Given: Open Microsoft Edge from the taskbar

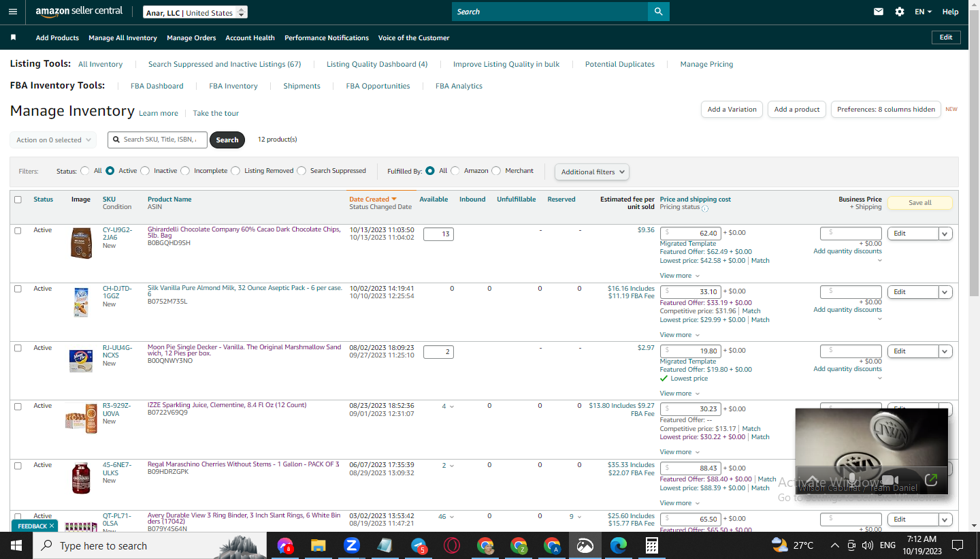Looking at the screenshot, I should click(x=618, y=545).
